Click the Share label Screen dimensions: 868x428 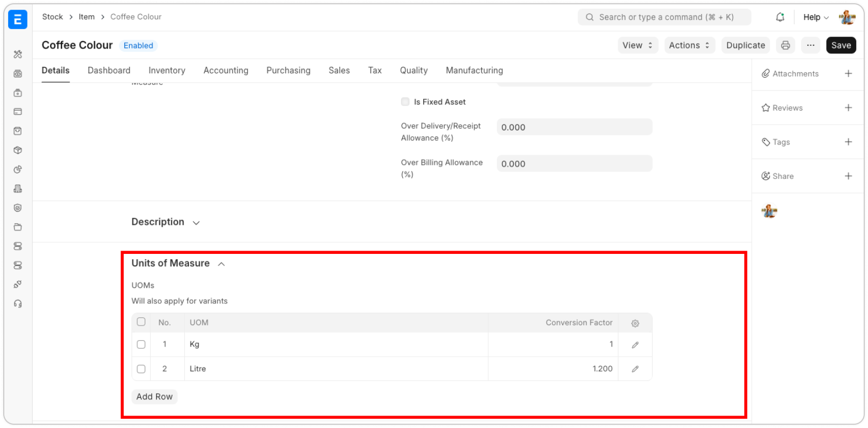point(783,176)
